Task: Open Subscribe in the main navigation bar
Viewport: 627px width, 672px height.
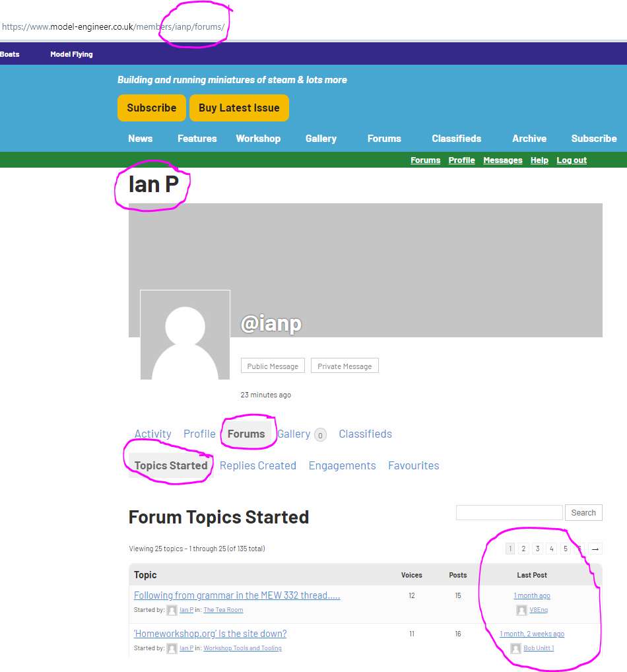Action: pos(594,139)
